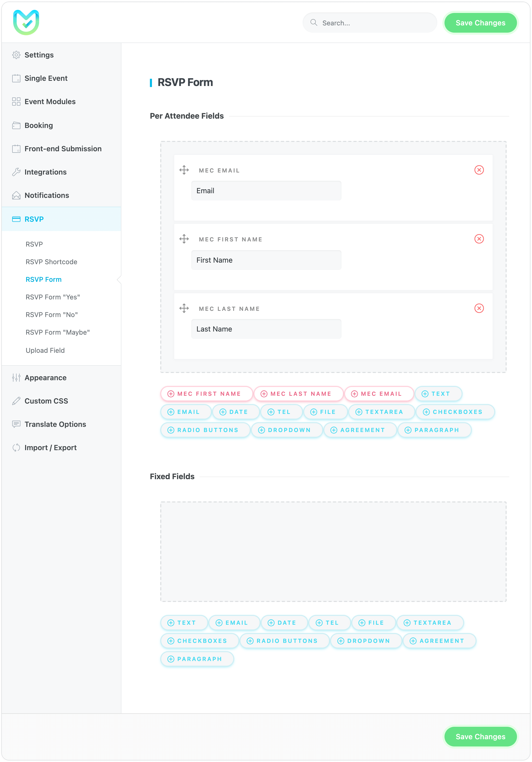The height and width of the screenshot is (762, 532).
Task: Add Radio Buttons to Fixed Fields
Action: click(284, 641)
